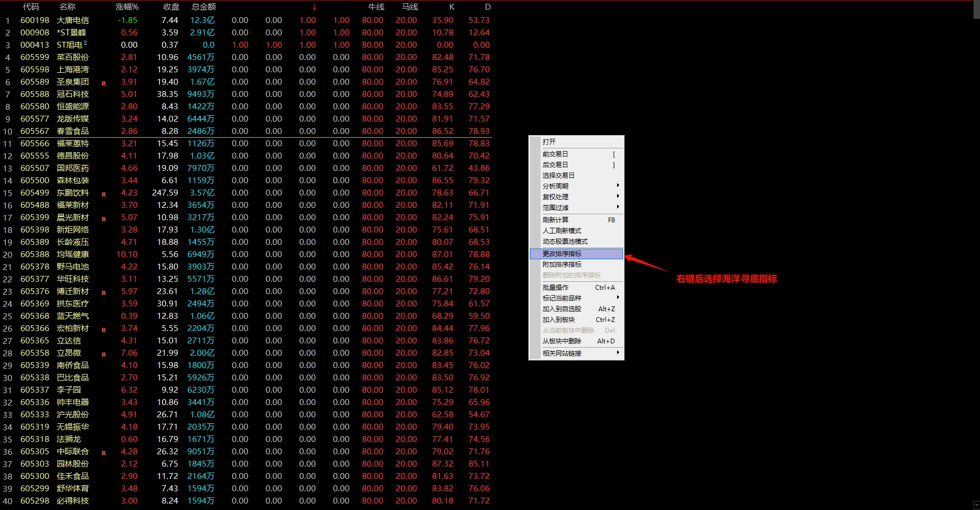Click scrollbar down arrow at bottom right
Screen dimensions: 980x510
point(976,505)
